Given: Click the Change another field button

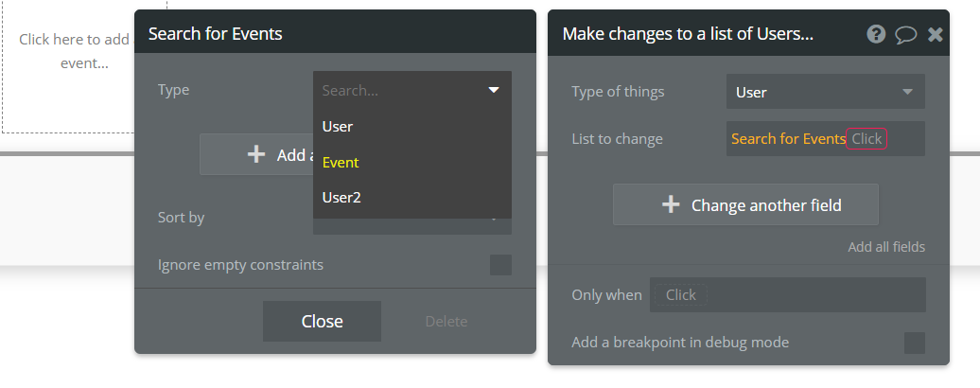Looking at the screenshot, I should coord(745,205).
